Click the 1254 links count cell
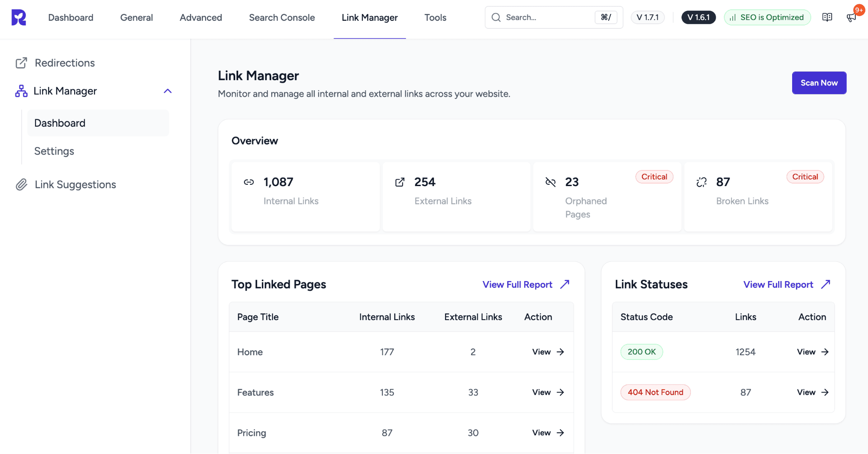Image resolution: width=868 pixels, height=454 pixels. 745,352
